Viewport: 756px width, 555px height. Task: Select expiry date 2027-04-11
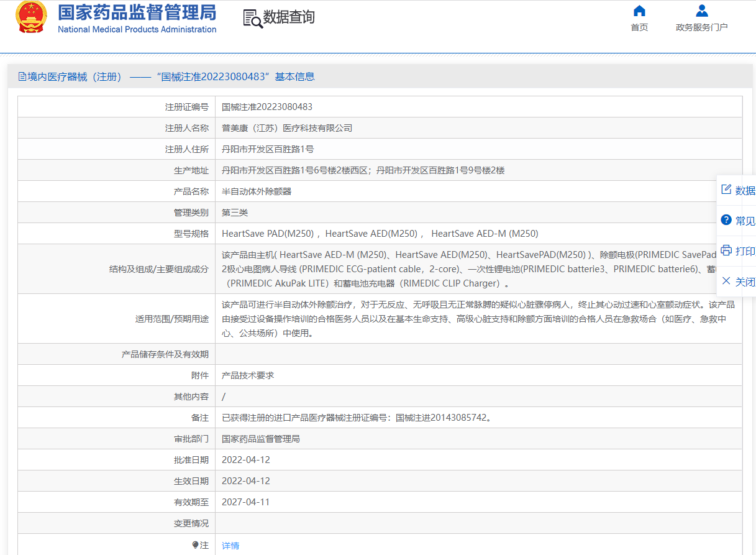246,502
